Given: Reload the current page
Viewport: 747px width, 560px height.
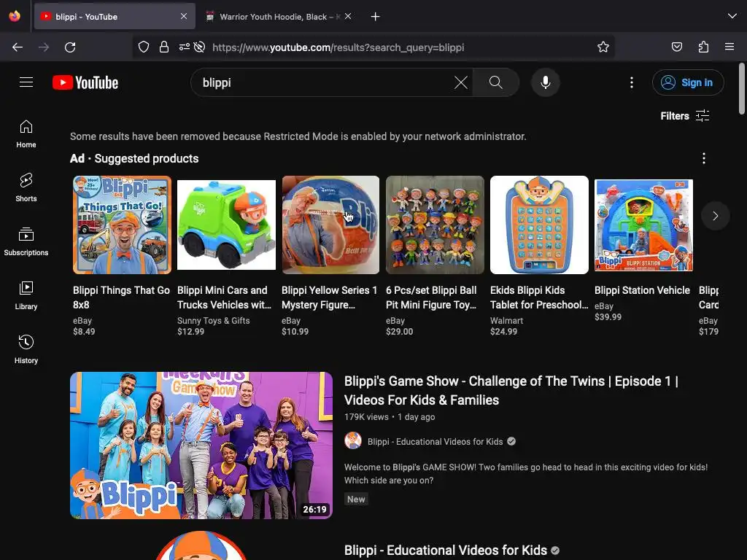Looking at the screenshot, I should [x=70, y=47].
